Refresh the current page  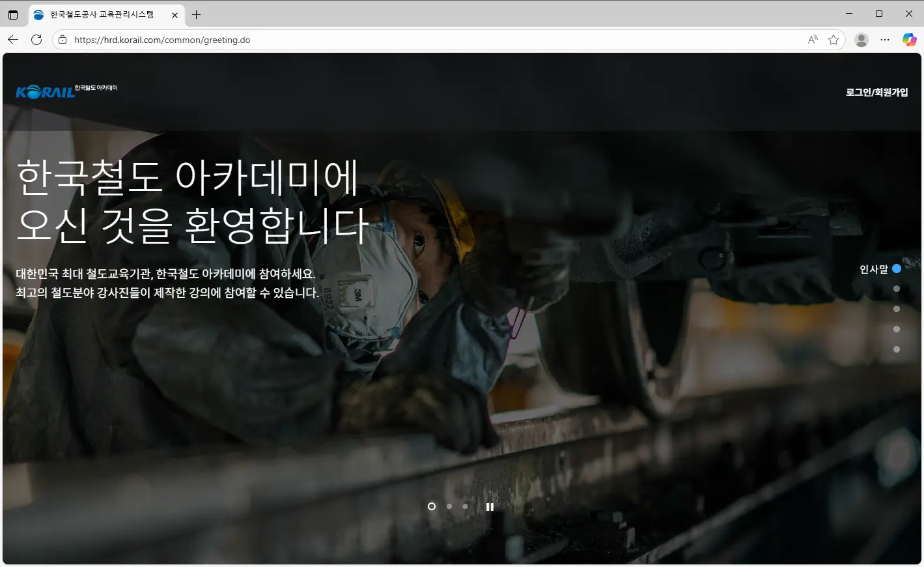click(x=36, y=40)
